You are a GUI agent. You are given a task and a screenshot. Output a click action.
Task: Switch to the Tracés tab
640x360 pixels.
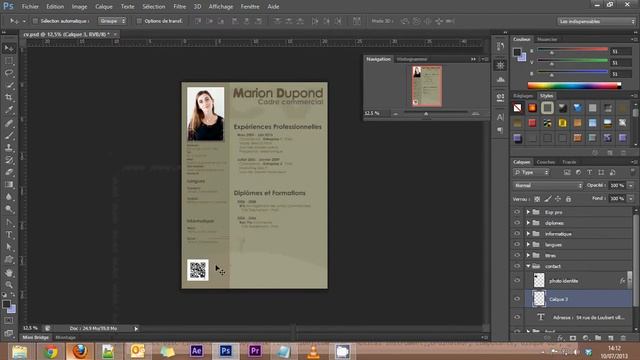coord(569,162)
